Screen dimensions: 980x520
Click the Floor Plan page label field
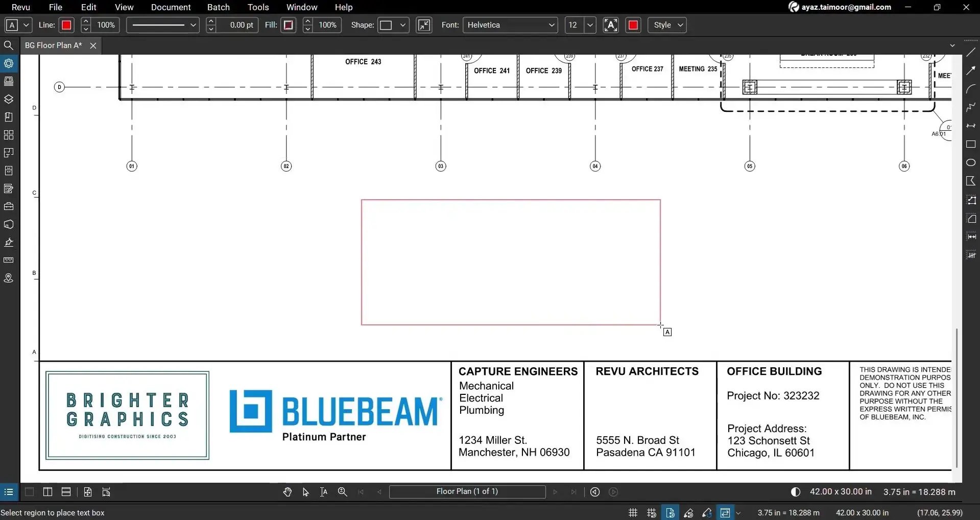[467, 491]
